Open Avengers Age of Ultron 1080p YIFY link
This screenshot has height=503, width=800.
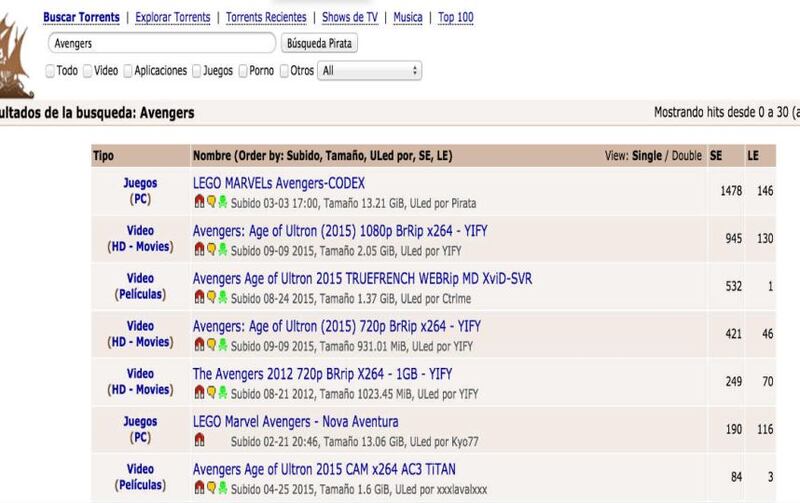tap(340, 231)
